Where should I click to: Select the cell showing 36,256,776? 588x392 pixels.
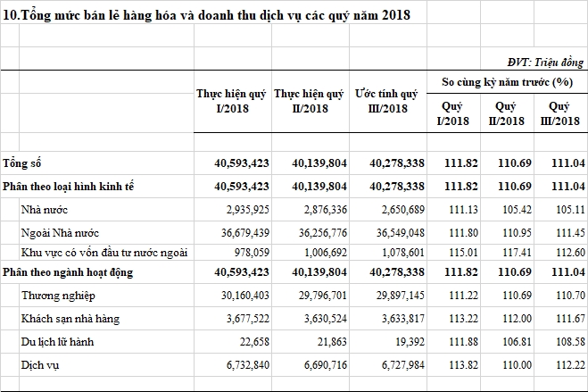click(319, 232)
